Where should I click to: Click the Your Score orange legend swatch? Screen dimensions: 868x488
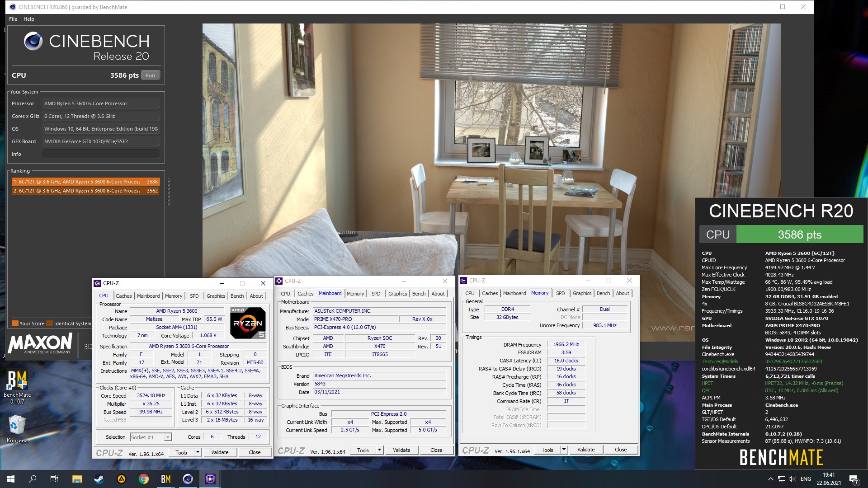tap(15, 324)
